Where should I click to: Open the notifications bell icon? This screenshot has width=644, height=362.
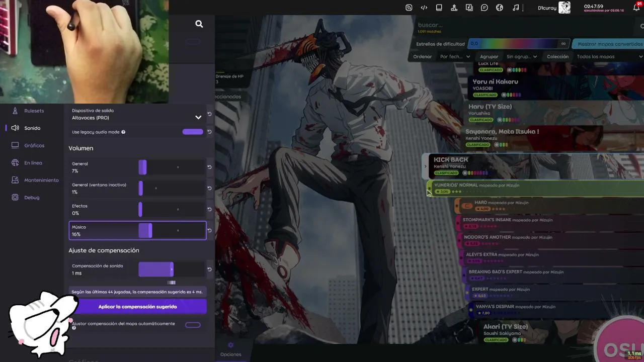(x=636, y=8)
